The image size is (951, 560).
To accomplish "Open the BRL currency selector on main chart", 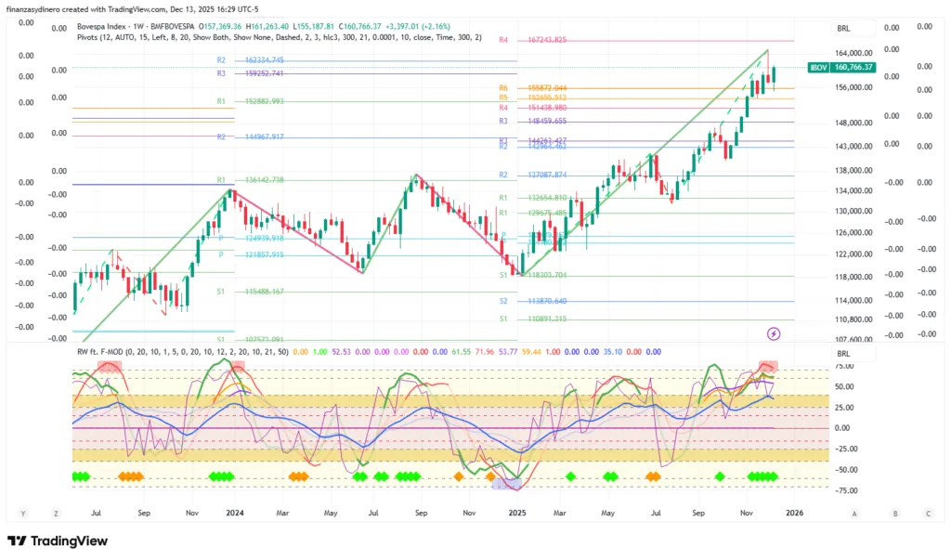I will pyautogui.click(x=843, y=29).
